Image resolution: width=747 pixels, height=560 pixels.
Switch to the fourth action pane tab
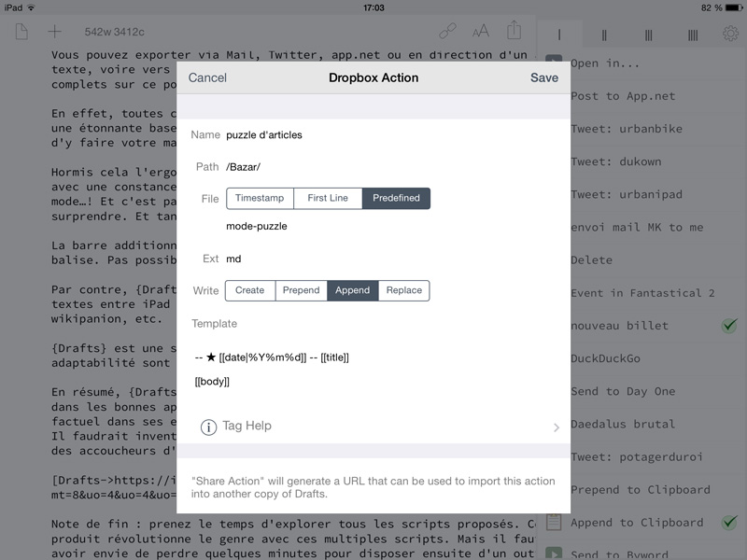pos(693,35)
